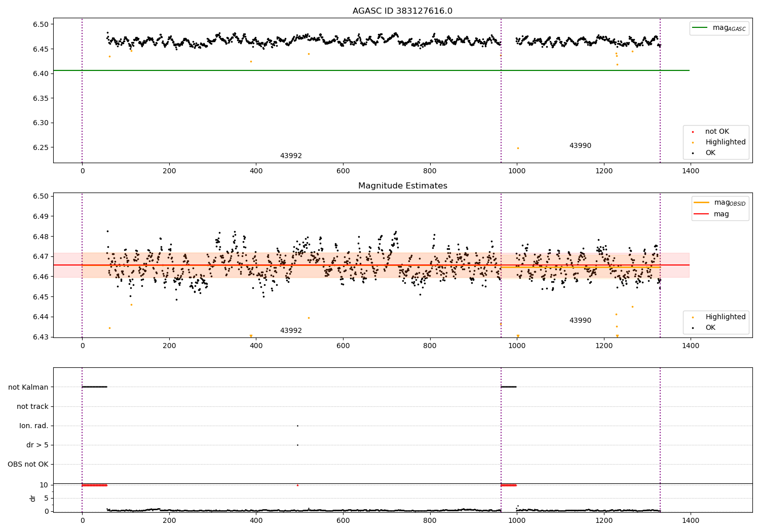The height and width of the screenshot is (532, 760).
Task: Click the 'dr' y-axis label
Action: 33,498
